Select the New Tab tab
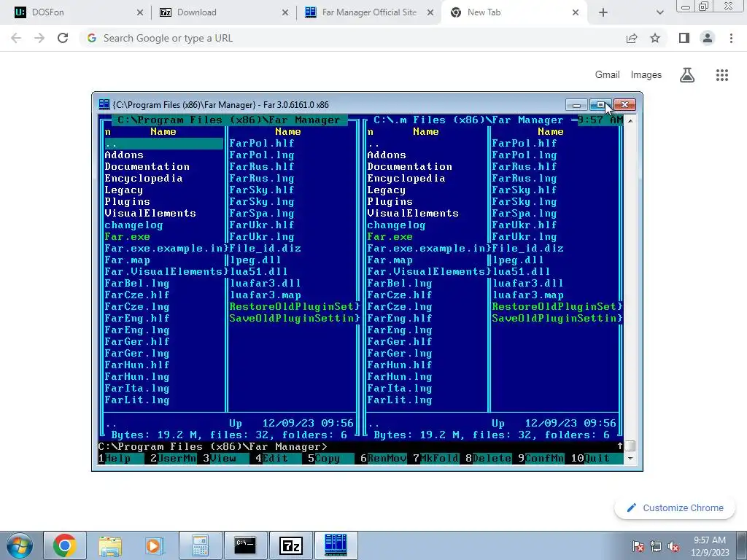 coord(514,12)
